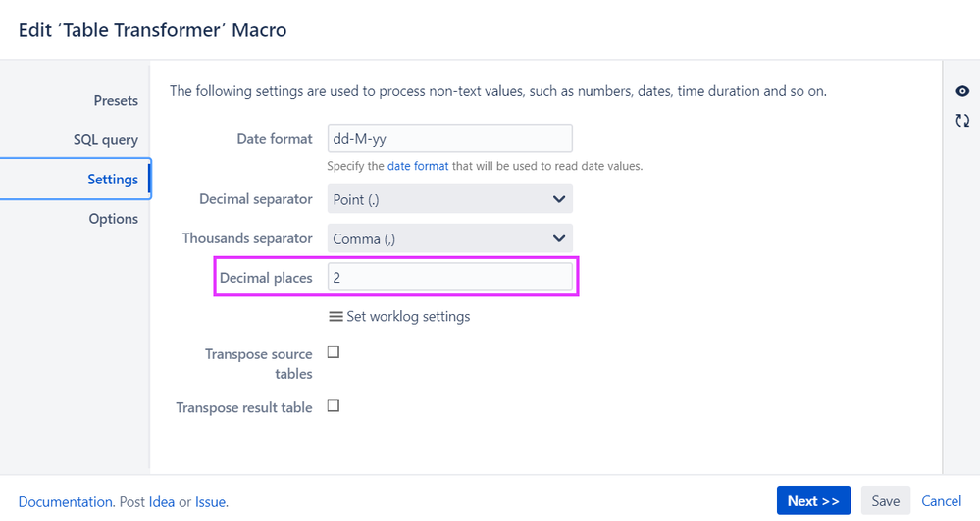Screen dimensions: 980x521
Task: Open the Documentation link
Action: 66,502
